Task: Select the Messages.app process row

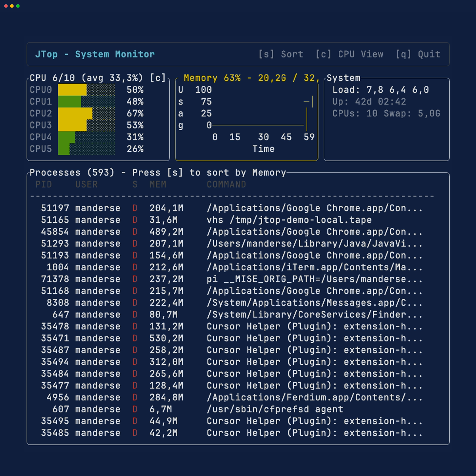Action: click(x=232, y=303)
